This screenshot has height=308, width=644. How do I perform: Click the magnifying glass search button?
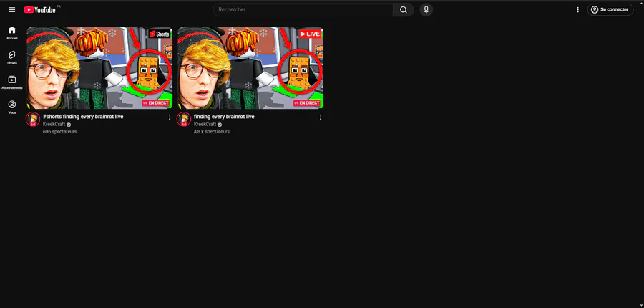pyautogui.click(x=404, y=10)
